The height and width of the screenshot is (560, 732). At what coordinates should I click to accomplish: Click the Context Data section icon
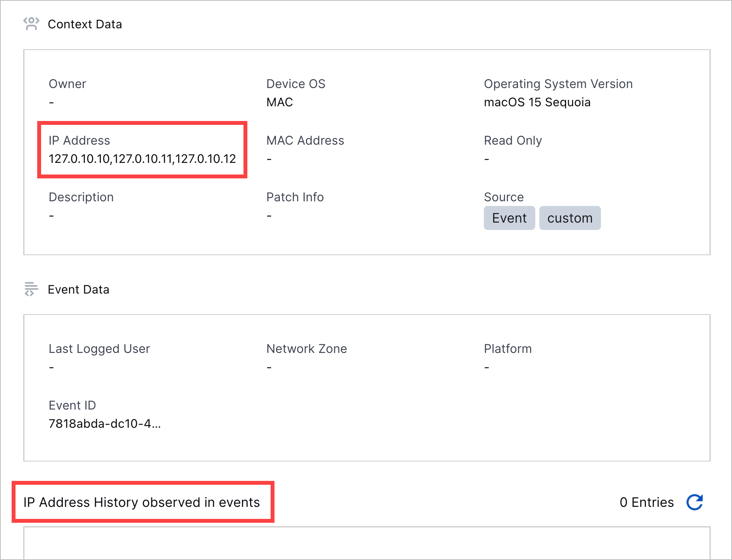32,24
